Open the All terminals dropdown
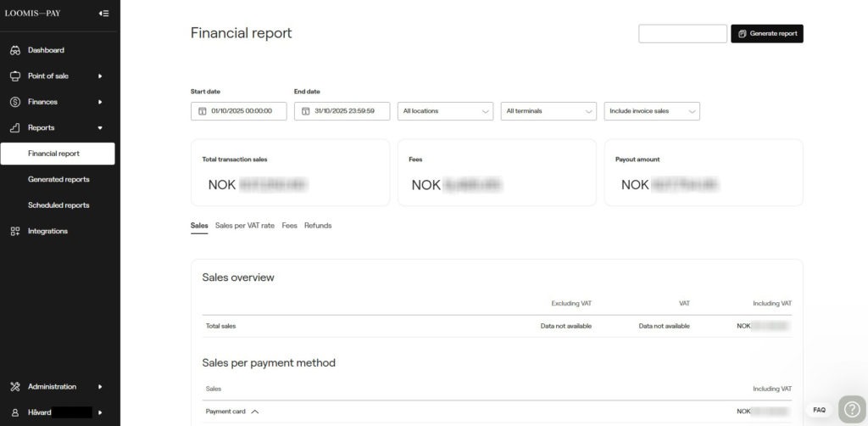 pos(548,111)
